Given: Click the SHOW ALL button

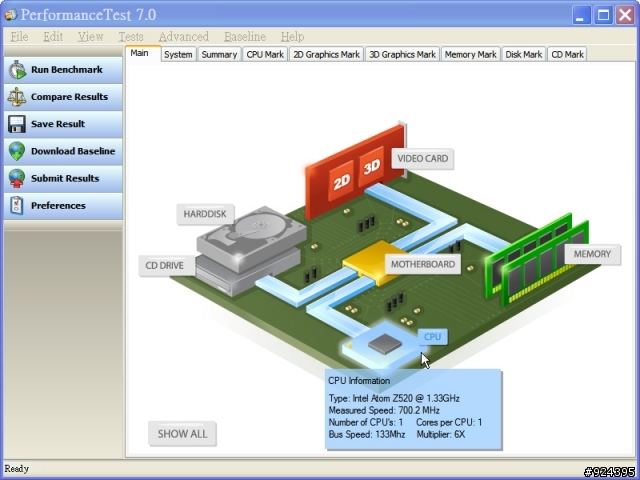Looking at the screenshot, I should click(182, 433).
